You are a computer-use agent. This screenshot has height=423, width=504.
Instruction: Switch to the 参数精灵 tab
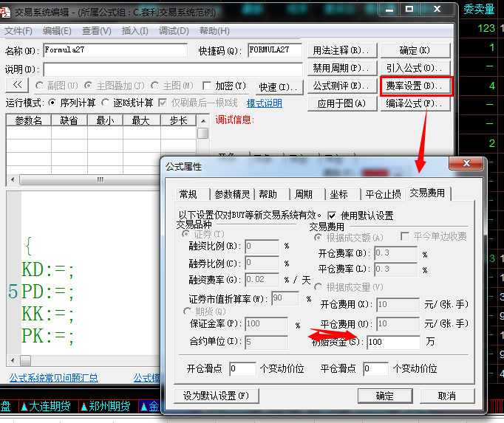click(x=232, y=194)
